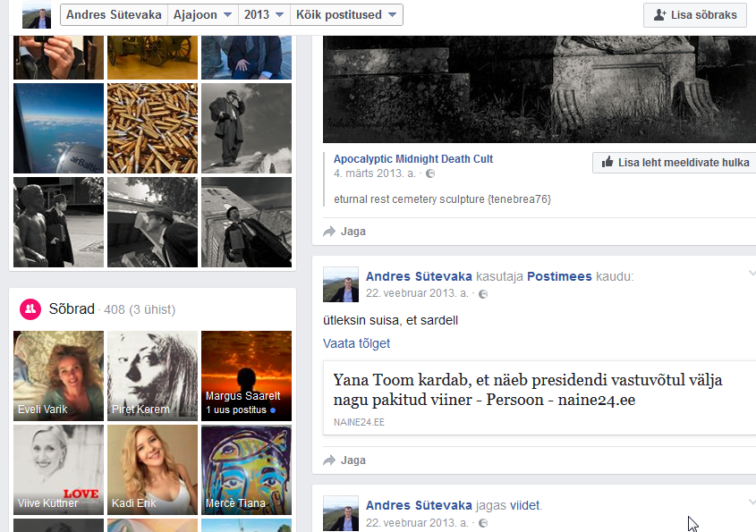Open Andres Sütevaka name in jagas viidet post
The width and height of the screenshot is (756, 532).
pyautogui.click(x=419, y=505)
